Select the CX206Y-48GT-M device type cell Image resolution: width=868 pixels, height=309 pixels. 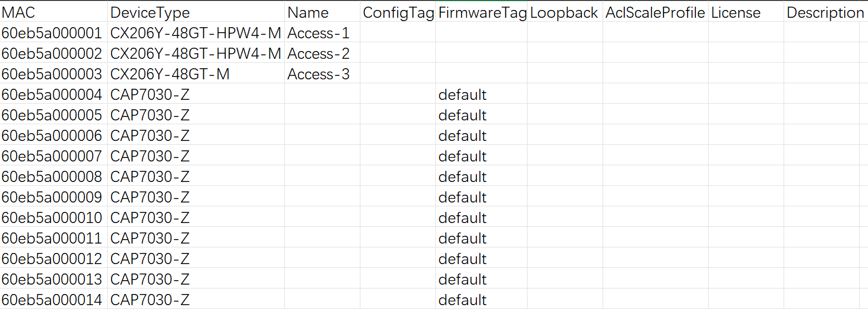click(196, 74)
